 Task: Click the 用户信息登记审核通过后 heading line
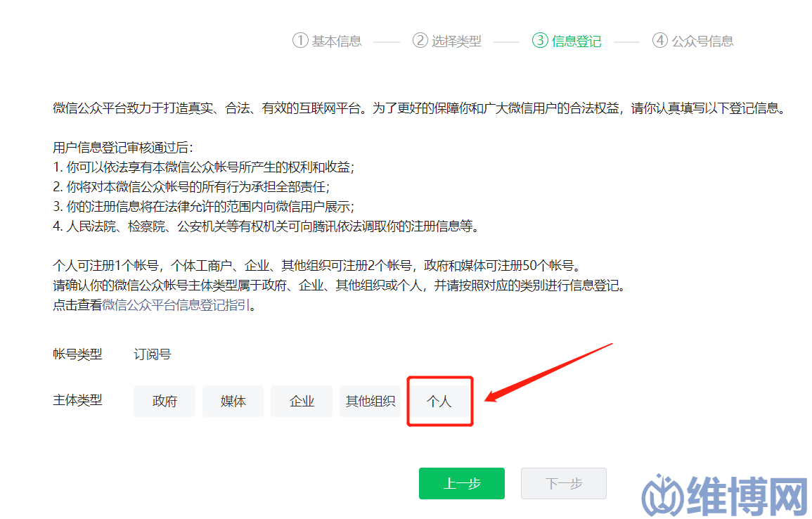123,148
